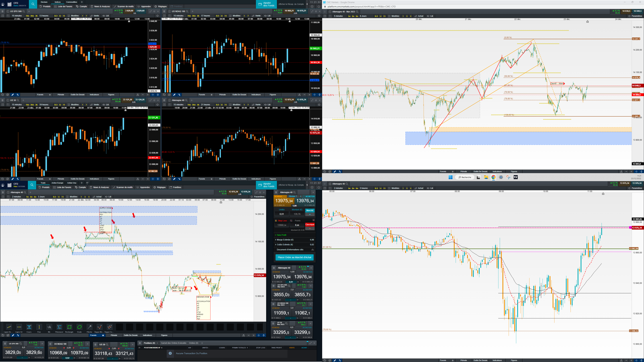Download the Document d'Informations clés

pos(312,250)
